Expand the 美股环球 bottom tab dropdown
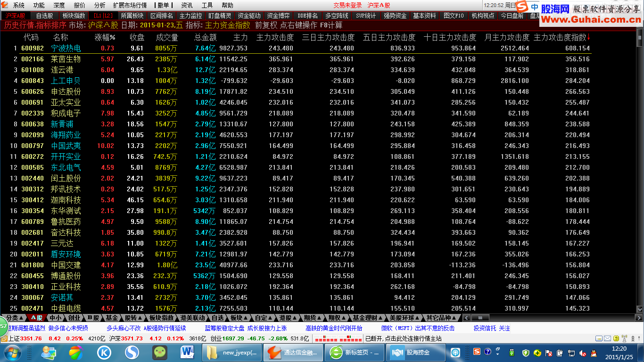The width and height of the screenshot is (644, 362). click(x=405, y=318)
